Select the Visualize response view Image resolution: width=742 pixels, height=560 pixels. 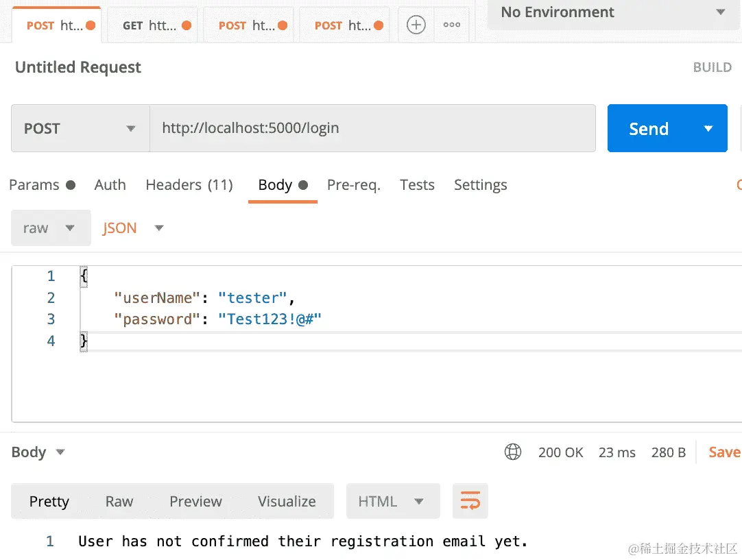(x=287, y=501)
